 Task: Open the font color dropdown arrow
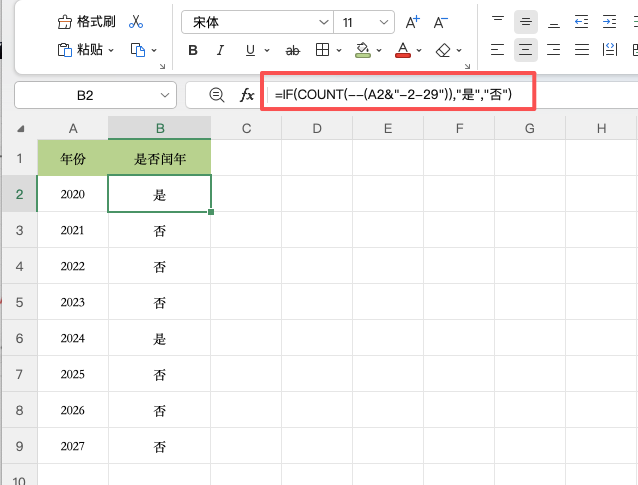[419, 50]
